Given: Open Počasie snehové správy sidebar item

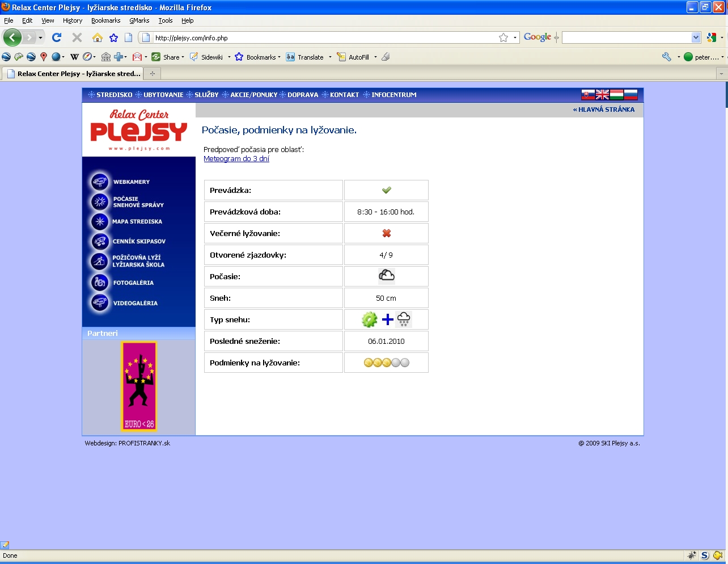Looking at the screenshot, I should 128,202.
